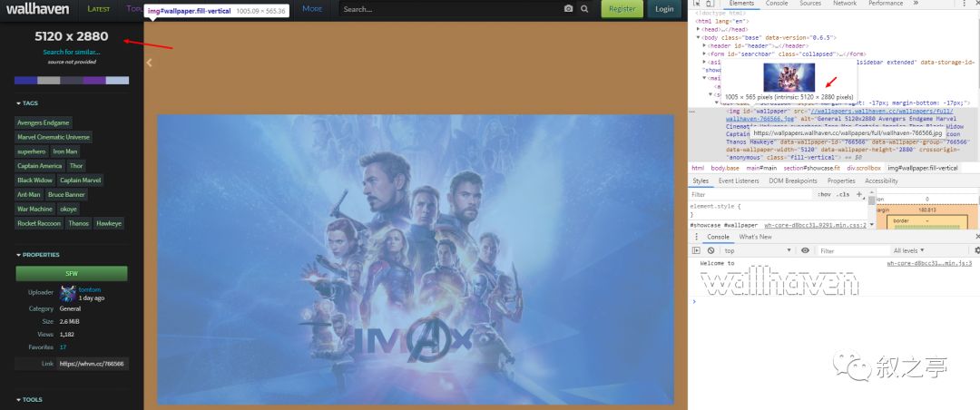The image size is (980, 410).
Task: Open the Avengers Endgame tag
Action: (44, 122)
